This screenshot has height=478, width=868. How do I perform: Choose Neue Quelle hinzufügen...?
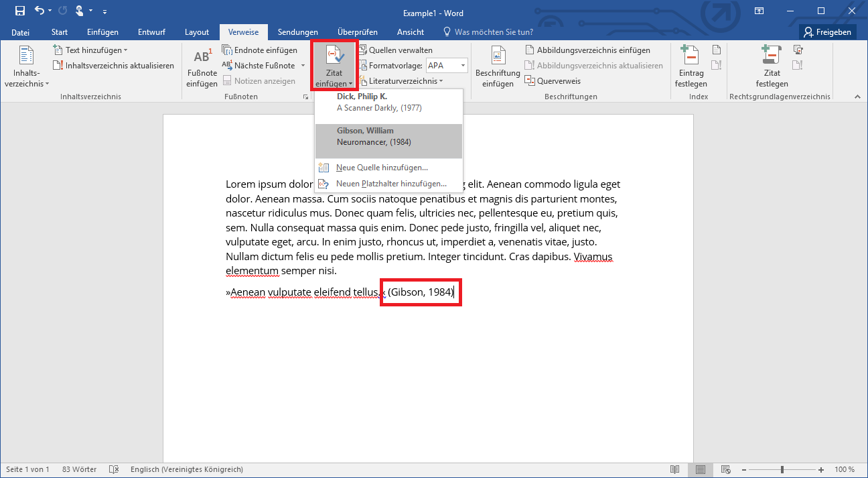[388, 168]
